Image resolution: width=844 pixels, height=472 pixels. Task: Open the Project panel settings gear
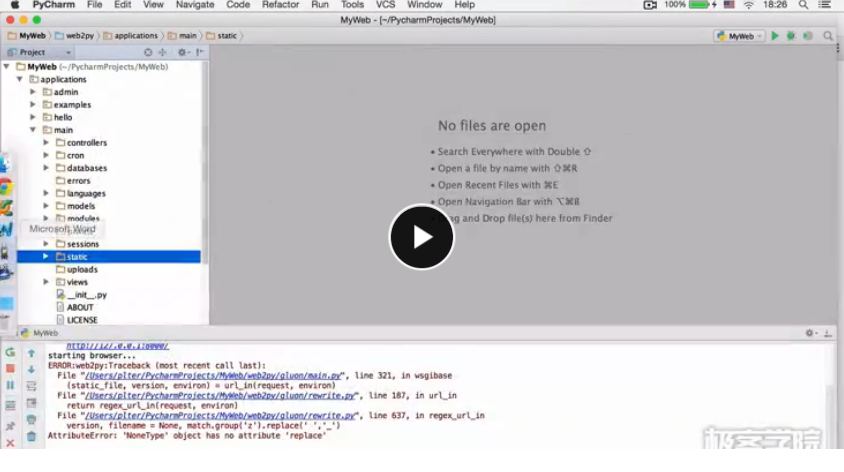click(x=182, y=52)
